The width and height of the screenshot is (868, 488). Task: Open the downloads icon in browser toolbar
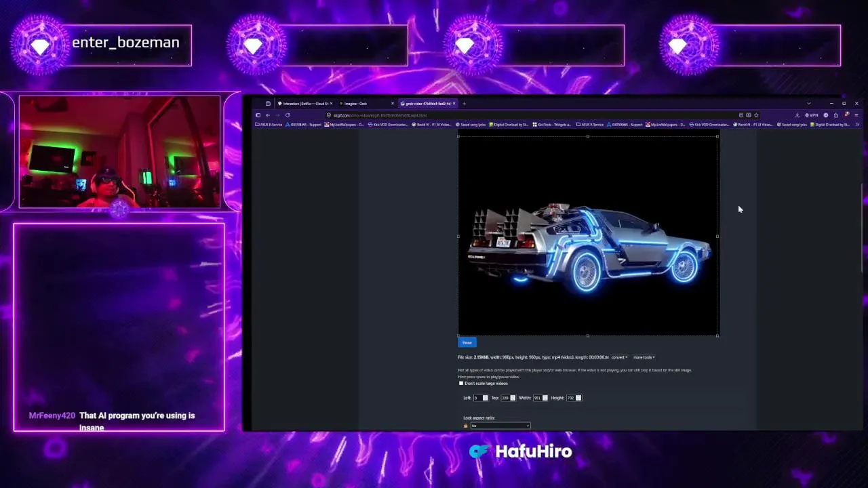click(x=797, y=115)
